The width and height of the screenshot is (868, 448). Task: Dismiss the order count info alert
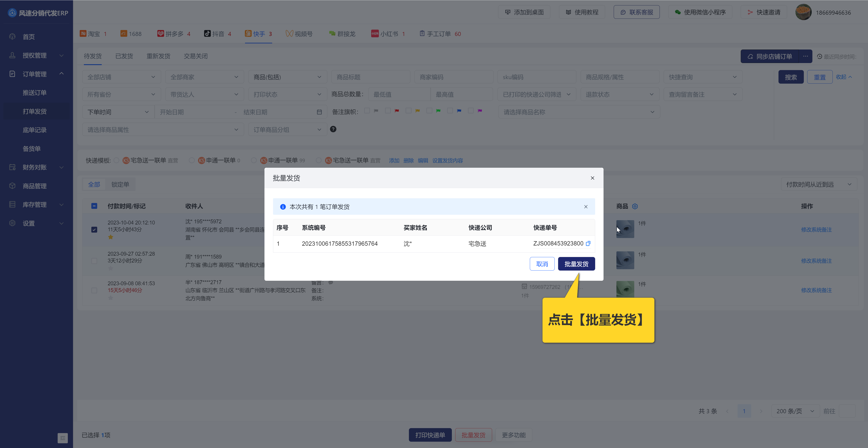pyautogui.click(x=586, y=207)
